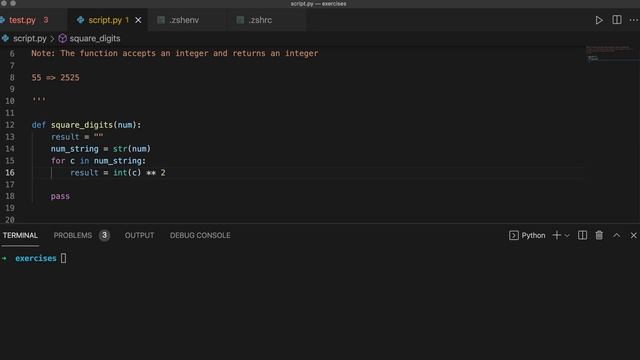Click the Python file icon in breadcrumb
Image resolution: width=640 pixels, height=360 pixels.
click(x=5, y=38)
